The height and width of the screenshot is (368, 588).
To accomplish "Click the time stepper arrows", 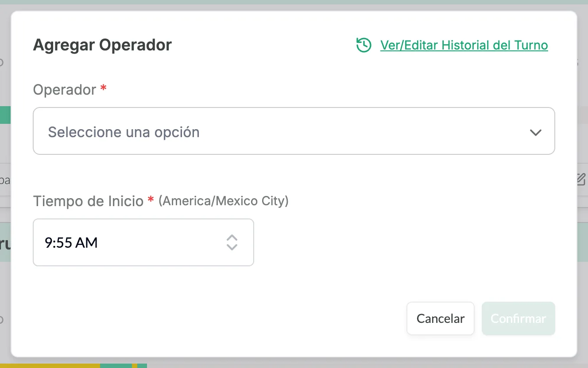I will click(232, 242).
